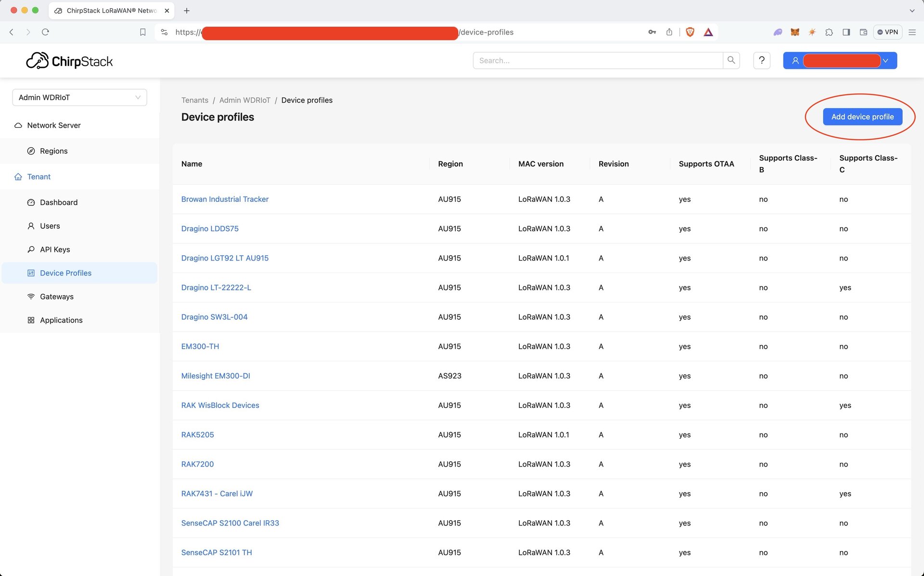
Task: Open the Dragino SW3L-004 profile
Action: 214,317
